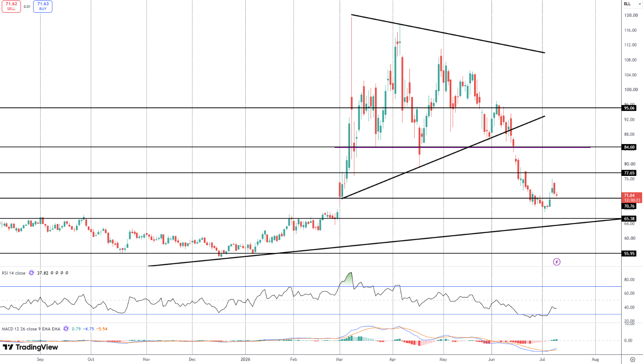Click the MACD indicator refresh icon
Image resolution: width=643 pixels, height=364 pixels.
[66, 329]
